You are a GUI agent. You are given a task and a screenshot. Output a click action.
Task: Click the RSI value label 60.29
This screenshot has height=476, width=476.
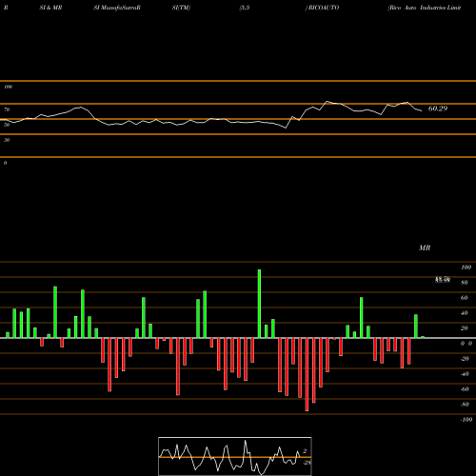pos(438,109)
